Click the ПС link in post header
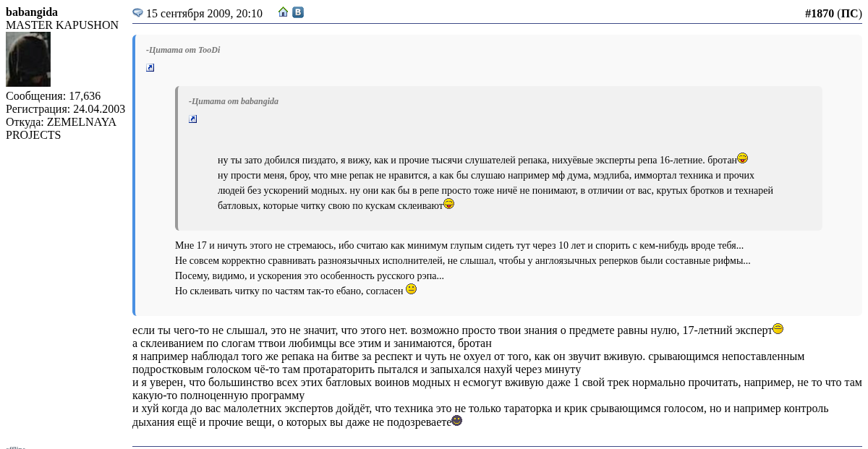The image size is (868, 449). pos(849,13)
